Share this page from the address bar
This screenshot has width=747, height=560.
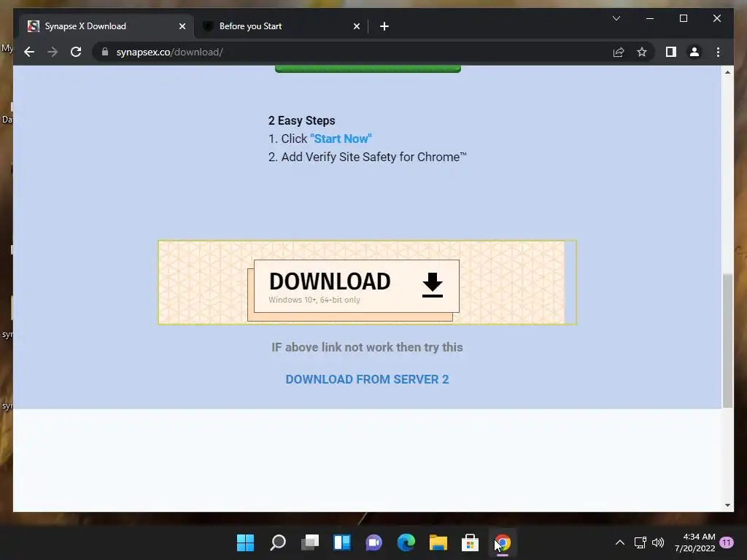pyautogui.click(x=619, y=52)
